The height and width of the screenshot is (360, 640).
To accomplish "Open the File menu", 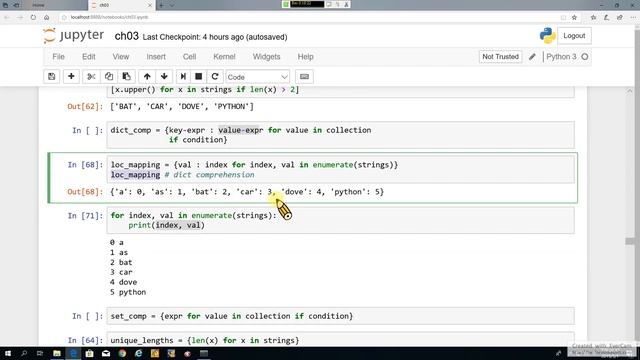I will [58, 57].
